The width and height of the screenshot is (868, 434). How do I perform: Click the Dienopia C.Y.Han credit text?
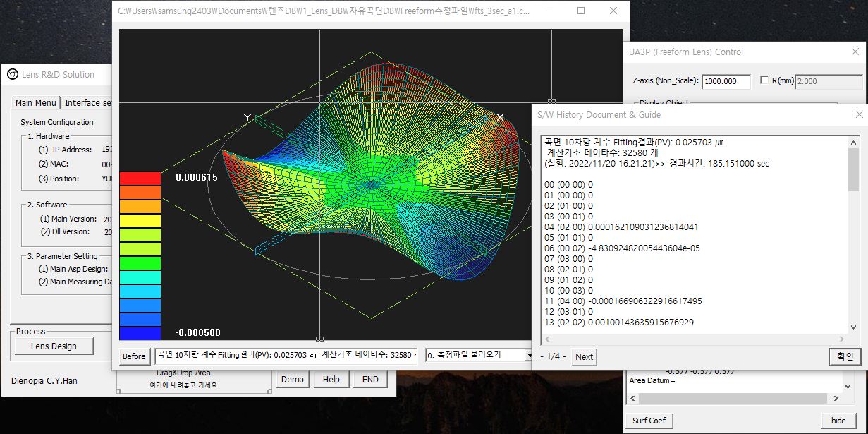pyautogui.click(x=44, y=380)
